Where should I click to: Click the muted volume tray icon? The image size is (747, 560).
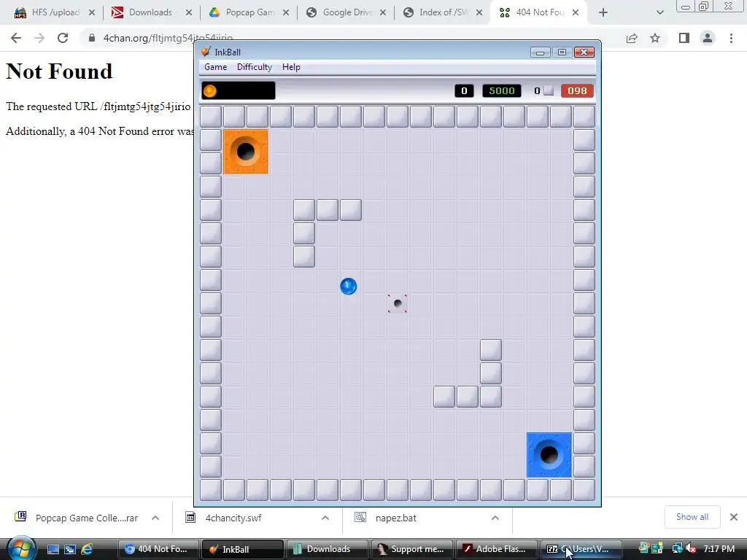tap(690, 549)
